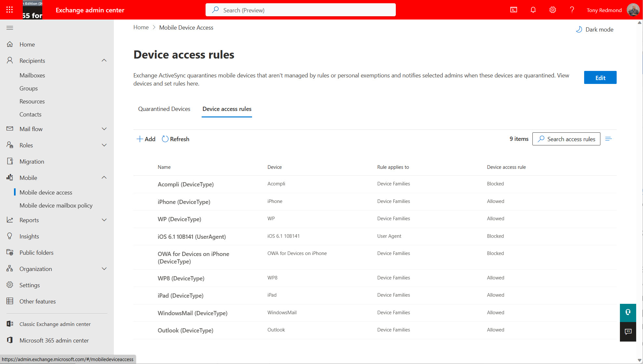Open Mailboxes in the sidebar

click(32, 75)
